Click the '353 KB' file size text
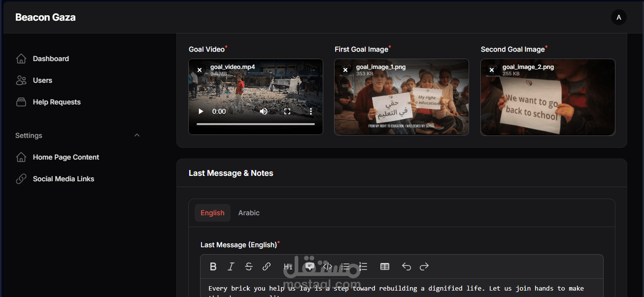Viewport: 644px width, 297px height. tap(365, 74)
